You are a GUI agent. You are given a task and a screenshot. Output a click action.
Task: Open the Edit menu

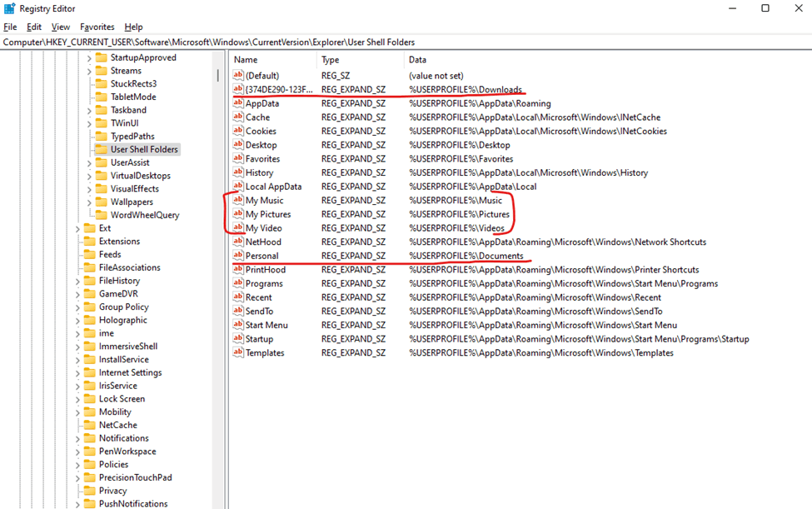(x=34, y=27)
